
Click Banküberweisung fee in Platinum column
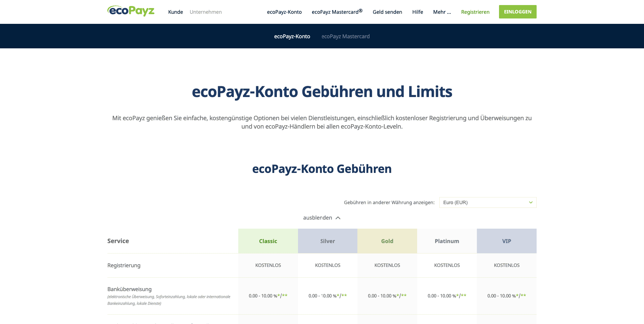(x=447, y=296)
